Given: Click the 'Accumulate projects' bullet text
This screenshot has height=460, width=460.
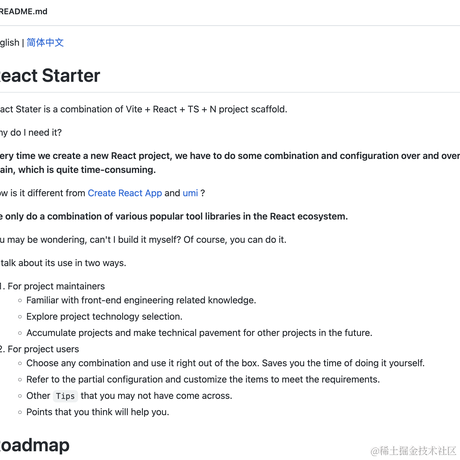Looking at the screenshot, I should click(x=199, y=333).
